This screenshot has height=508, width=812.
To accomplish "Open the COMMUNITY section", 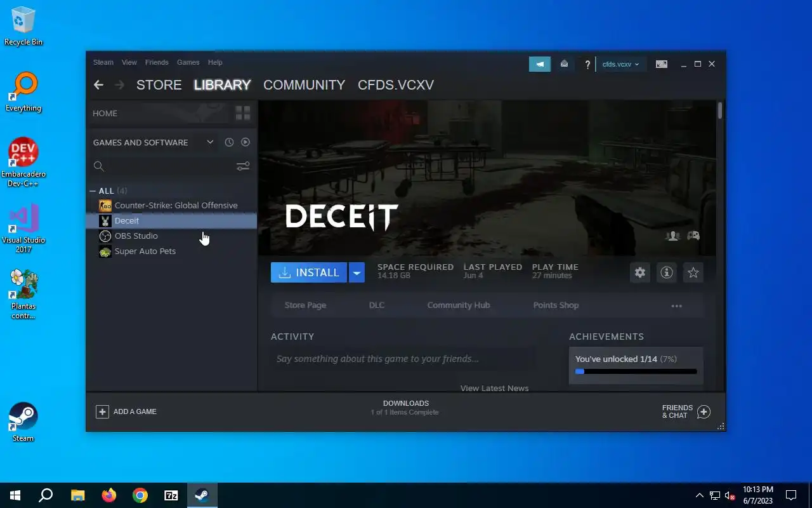I will 304,85.
